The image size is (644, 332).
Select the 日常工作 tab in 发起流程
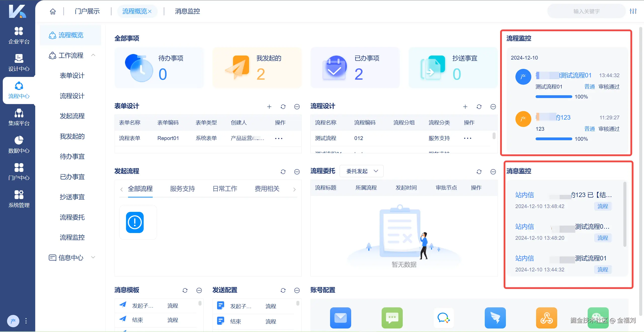click(x=225, y=189)
